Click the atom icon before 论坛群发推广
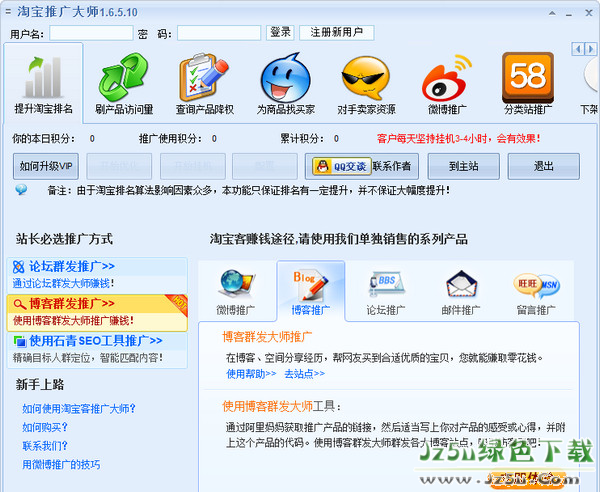The image size is (600, 492). (18, 267)
